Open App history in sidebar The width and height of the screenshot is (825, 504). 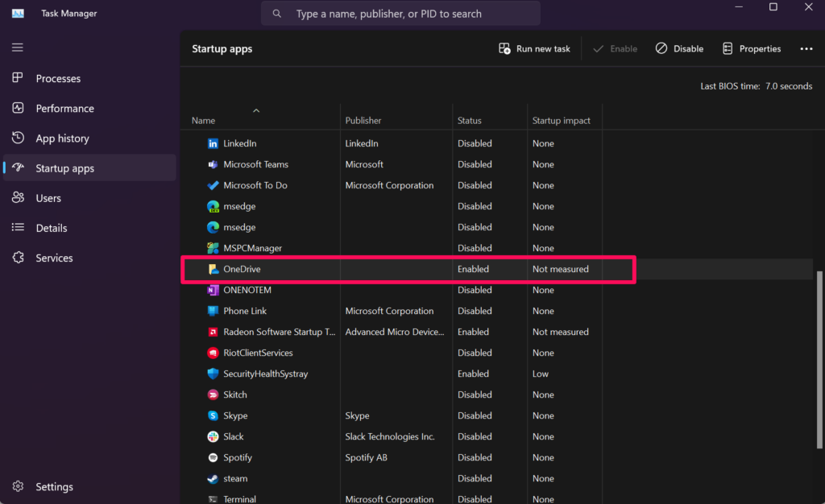[62, 138]
